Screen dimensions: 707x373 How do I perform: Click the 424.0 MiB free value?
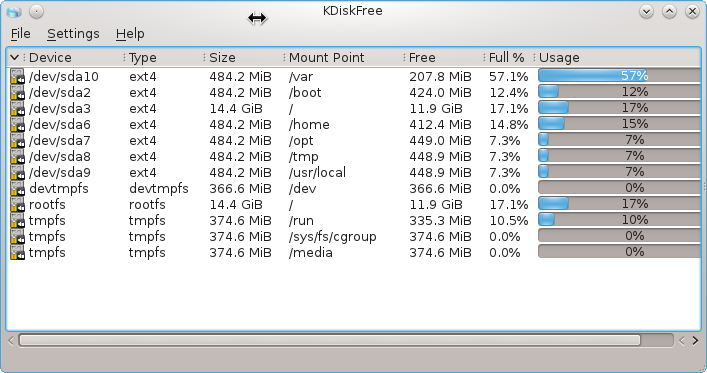point(441,93)
